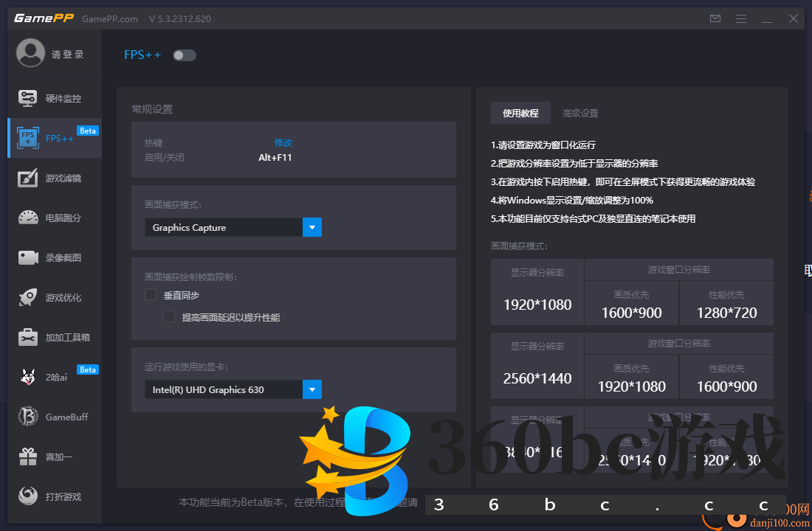Open the mail notification icon
The image size is (812, 531).
tap(715, 18)
